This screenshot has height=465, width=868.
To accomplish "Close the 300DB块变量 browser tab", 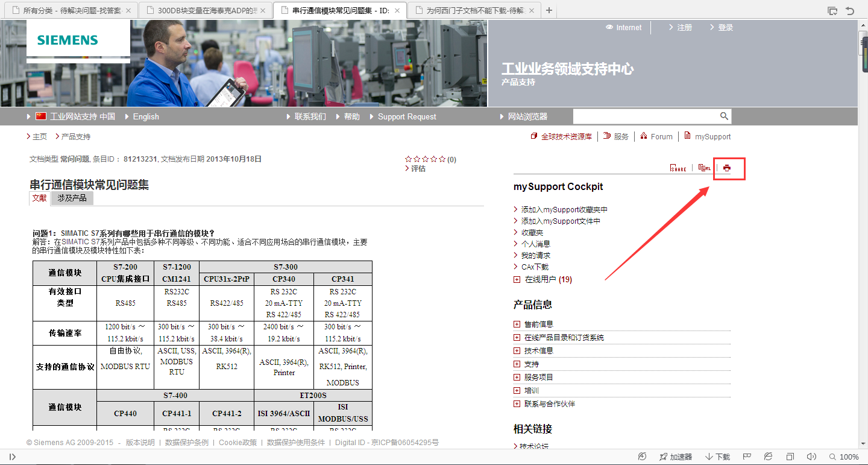I will coord(263,10).
